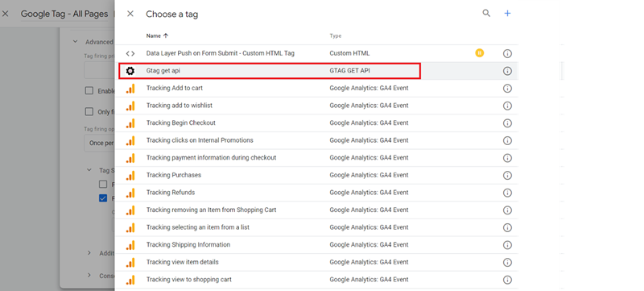The height and width of the screenshot is (291, 644).
Task: Uncheck the checked Tag Sequencing checkbox in background
Action: pyautogui.click(x=103, y=198)
